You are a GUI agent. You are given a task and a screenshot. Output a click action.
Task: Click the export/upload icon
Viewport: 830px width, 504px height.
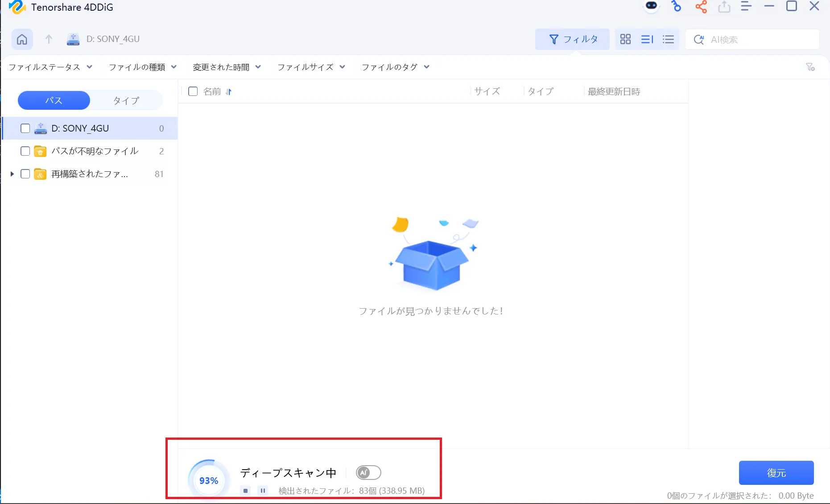tap(724, 7)
